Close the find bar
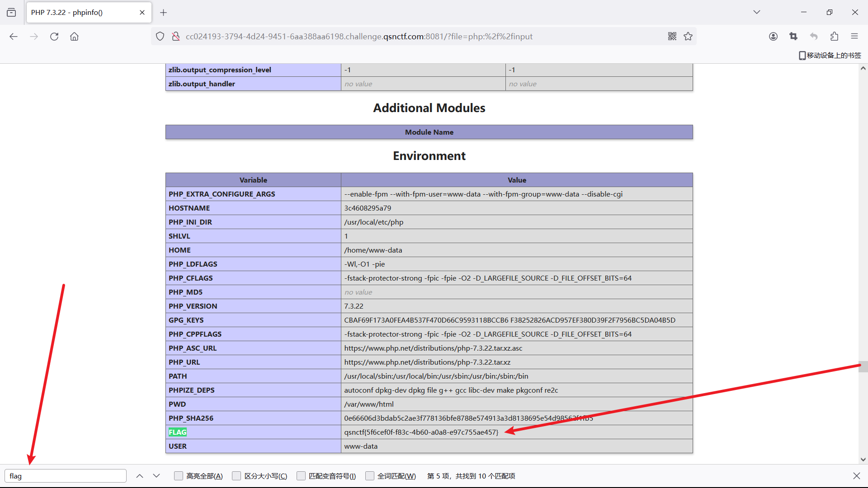This screenshot has height=488, width=868. tap(856, 476)
